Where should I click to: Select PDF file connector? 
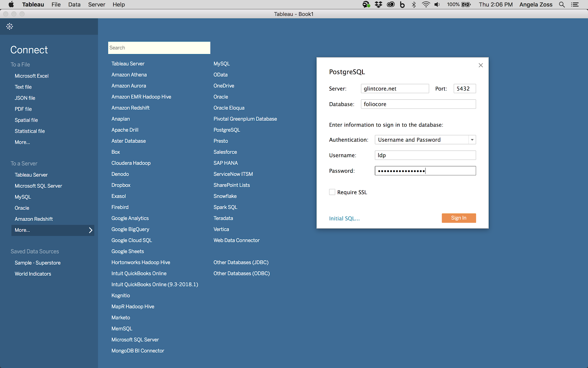click(x=23, y=109)
